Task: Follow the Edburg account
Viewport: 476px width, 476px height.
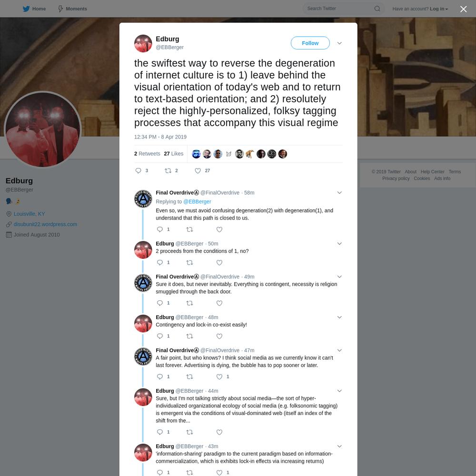Action: (310, 43)
